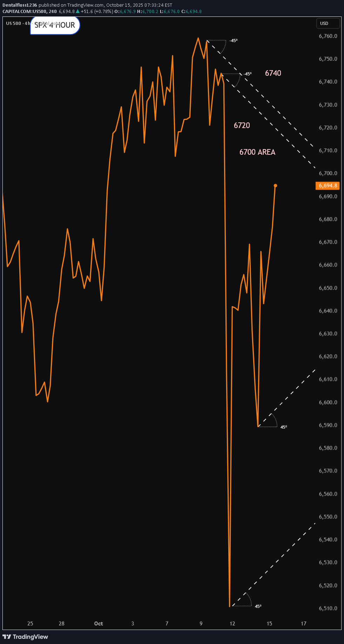Click the 12 date label on time axis
The image size is (344, 644).
pyautogui.click(x=232, y=623)
